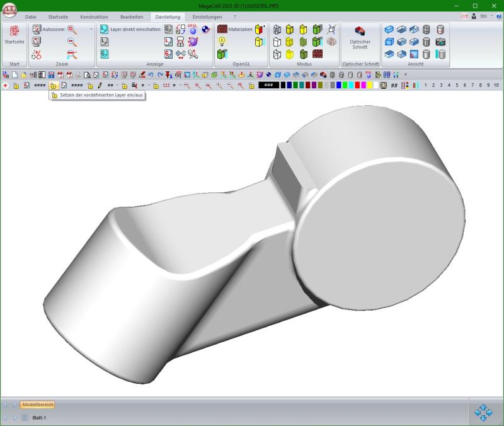Toggle layer 5 visibility number
This screenshot has width=504, height=426.
(456, 85)
